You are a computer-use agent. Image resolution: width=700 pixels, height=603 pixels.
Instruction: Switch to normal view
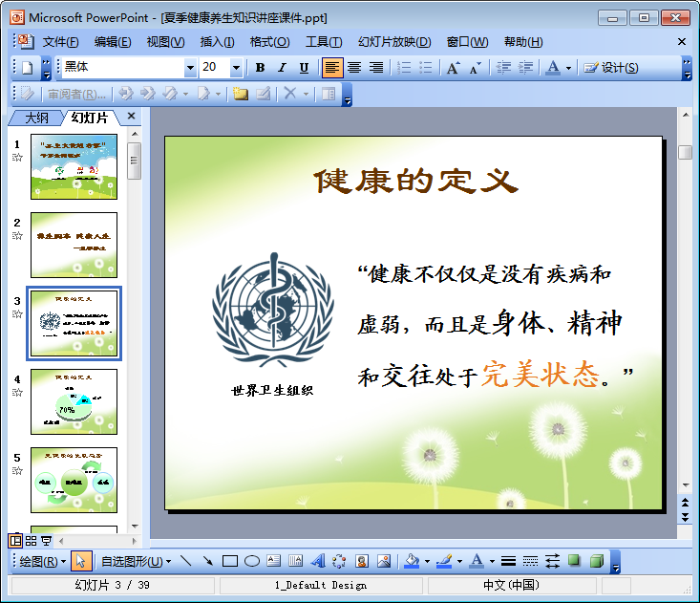click(x=15, y=541)
